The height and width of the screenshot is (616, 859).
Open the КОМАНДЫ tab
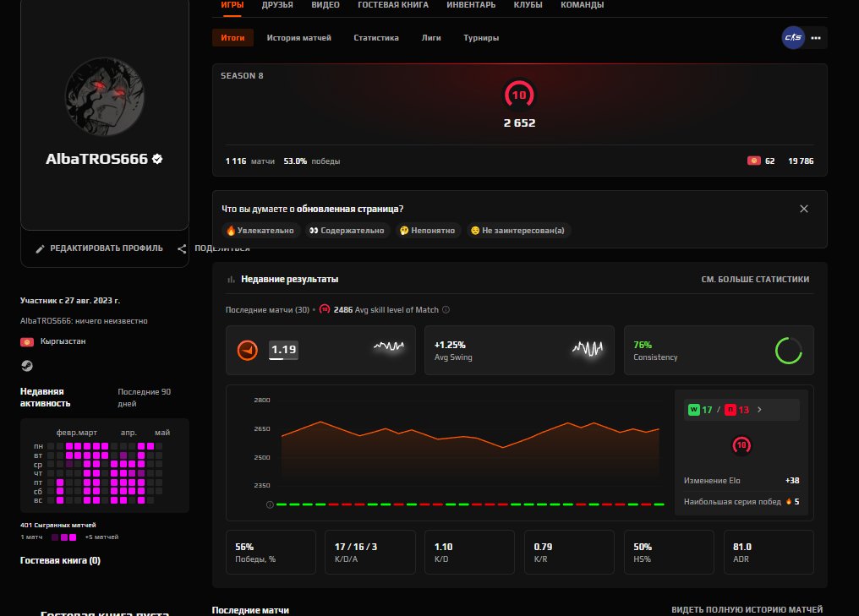[583, 5]
